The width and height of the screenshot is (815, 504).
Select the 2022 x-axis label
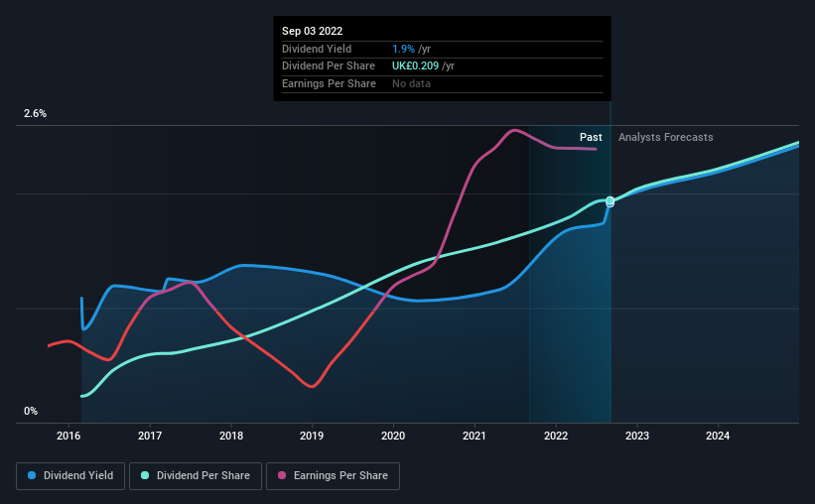click(556, 436)
